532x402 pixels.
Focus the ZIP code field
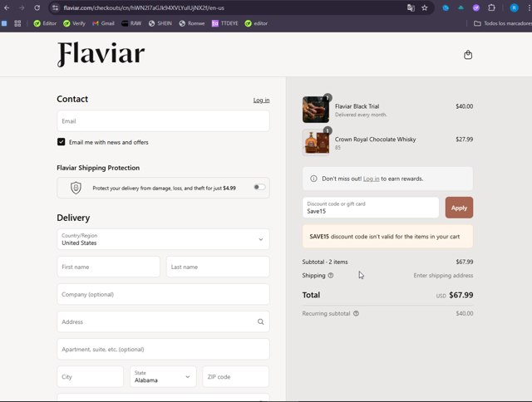[236, 376]
